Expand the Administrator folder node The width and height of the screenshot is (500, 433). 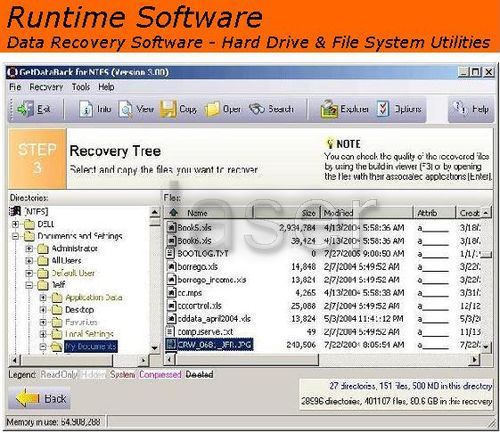tap(29, 249)
